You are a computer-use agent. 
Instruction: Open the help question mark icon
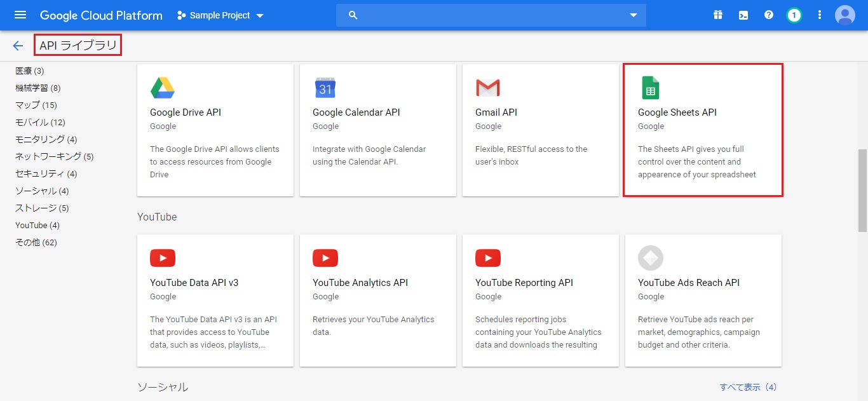coord(769,15)
